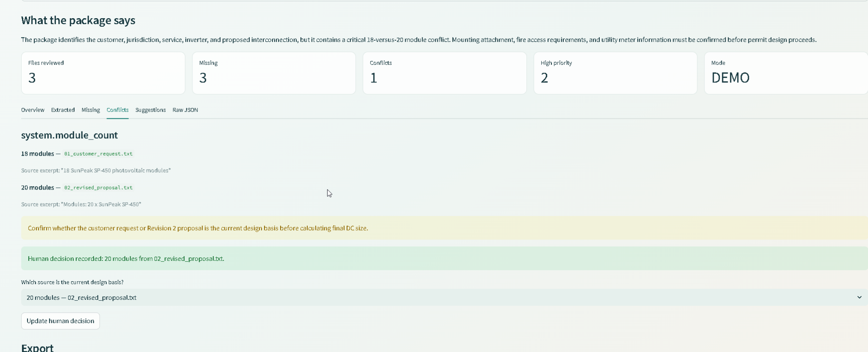Image resolution: width=868 pixels, height=352 pixels.
Task: Go to the Suggestions tab
Action: 150,110
